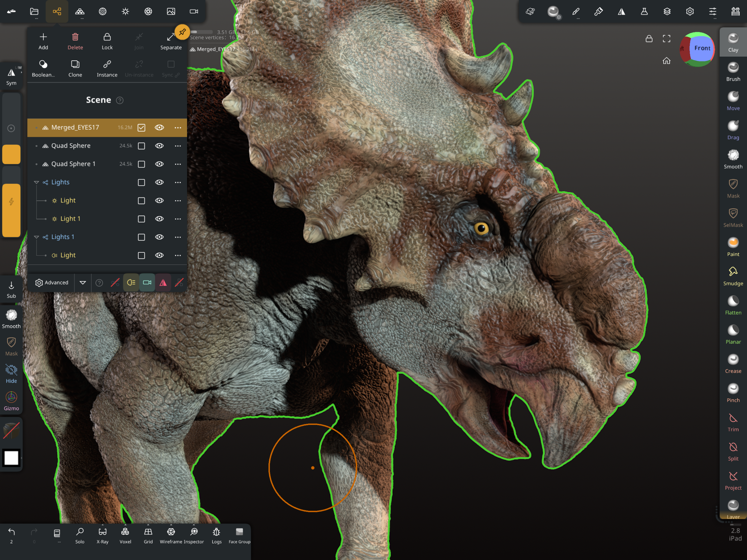Select the Quad Sphere 1 row
Screen dimensions: 747x560
click(107, 164)
